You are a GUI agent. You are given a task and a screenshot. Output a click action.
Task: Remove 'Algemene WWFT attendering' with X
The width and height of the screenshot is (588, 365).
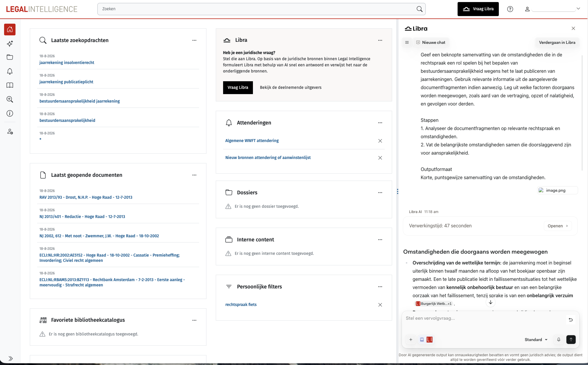[x=380, y=141]
